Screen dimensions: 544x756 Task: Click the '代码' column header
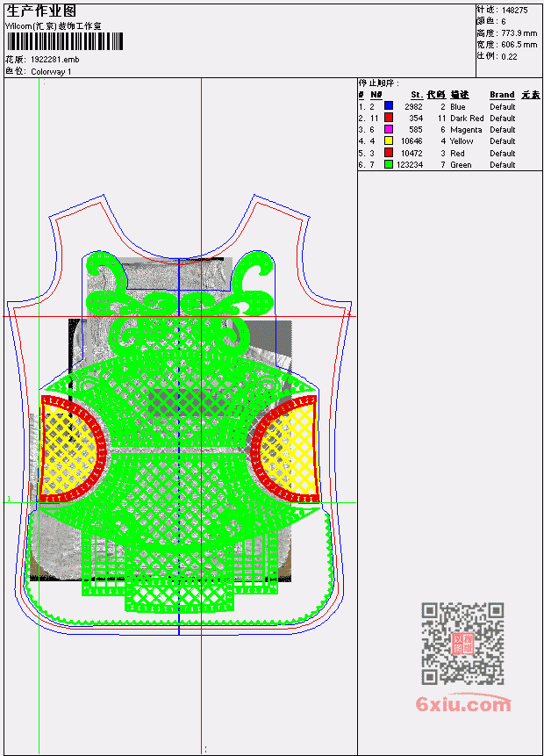(436, 95)
